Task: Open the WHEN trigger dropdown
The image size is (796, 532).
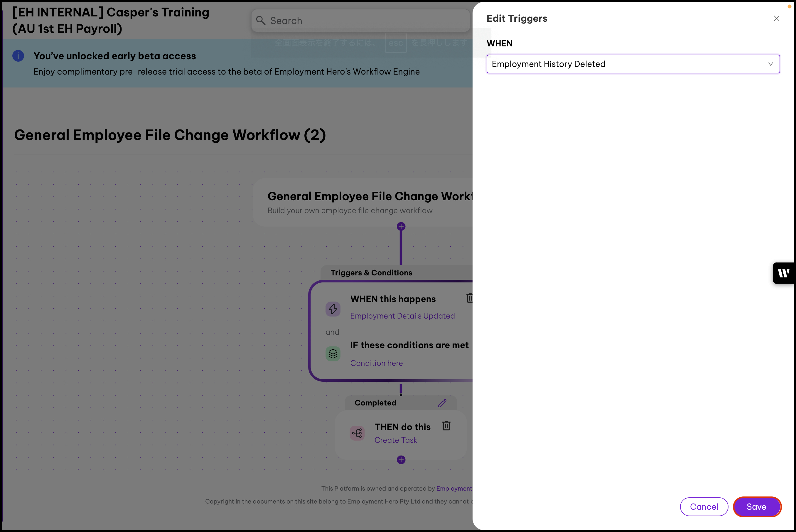Action: (x=633, y=64)
